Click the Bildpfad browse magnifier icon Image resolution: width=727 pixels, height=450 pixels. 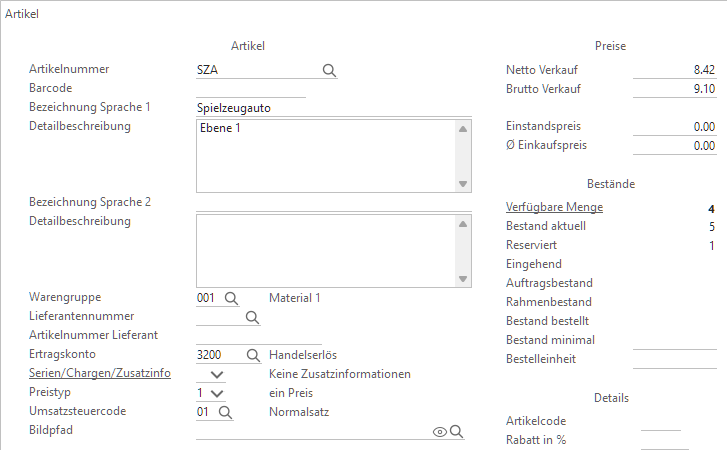[456, 432]
